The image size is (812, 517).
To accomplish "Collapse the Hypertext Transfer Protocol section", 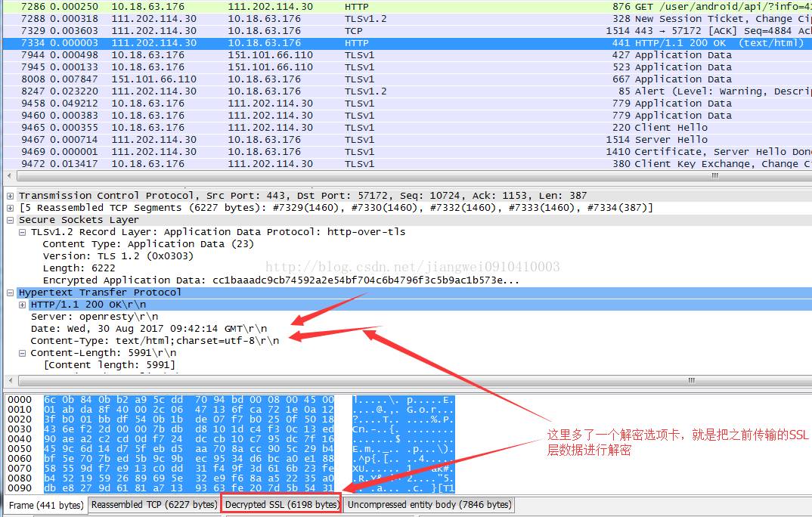I will (10, 293).
